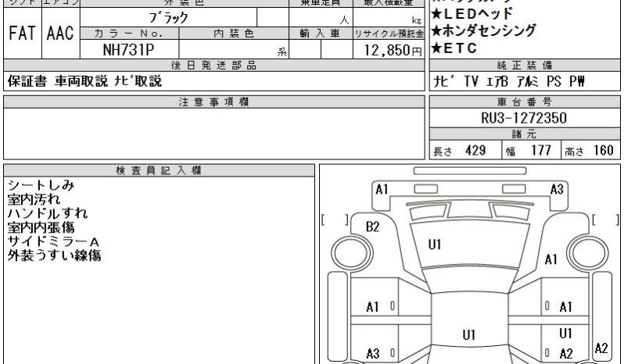624x364 pixels.
Task: Click the boxed A2 mark at the far right
Action: click(x=601, y=348)
